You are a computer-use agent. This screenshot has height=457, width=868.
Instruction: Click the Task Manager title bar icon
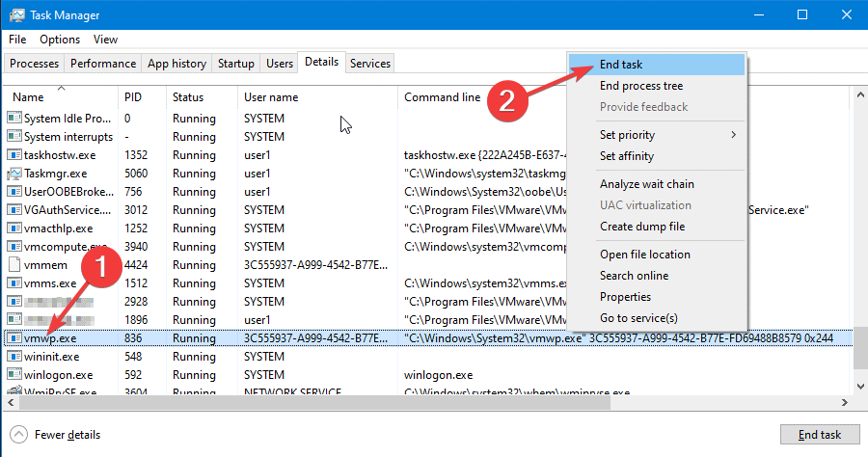tap(16, 14)
